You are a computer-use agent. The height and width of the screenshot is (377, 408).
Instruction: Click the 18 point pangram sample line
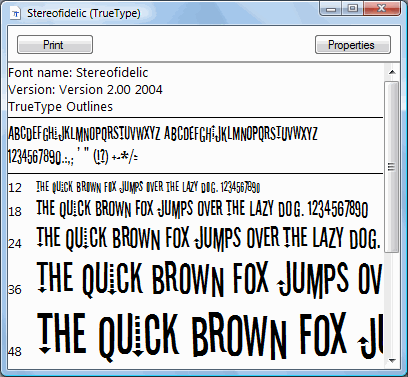point(202,209)
